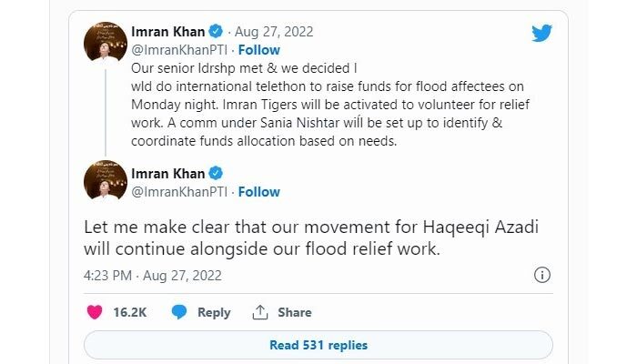Viewport: 637px width, 364px height.
Task: Click the Twitter bird logo
Action: pyautogui.click(x=541, y=33)
